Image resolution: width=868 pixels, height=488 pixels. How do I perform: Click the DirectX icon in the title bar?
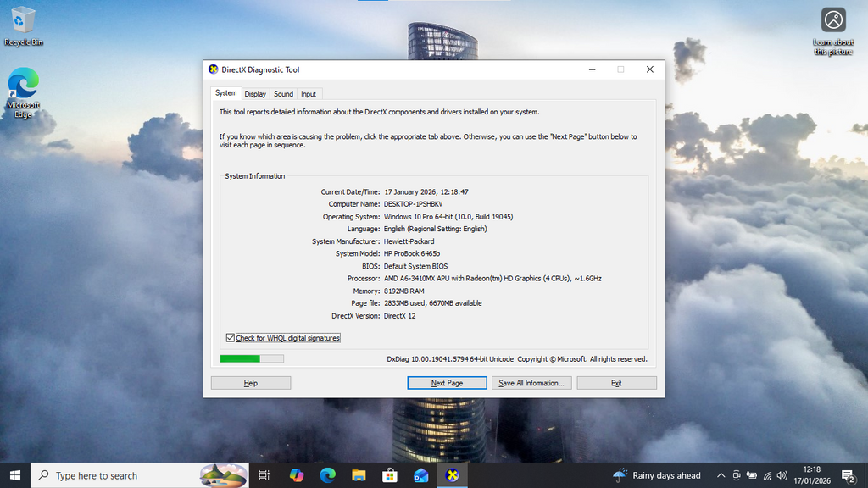[214, 69]
